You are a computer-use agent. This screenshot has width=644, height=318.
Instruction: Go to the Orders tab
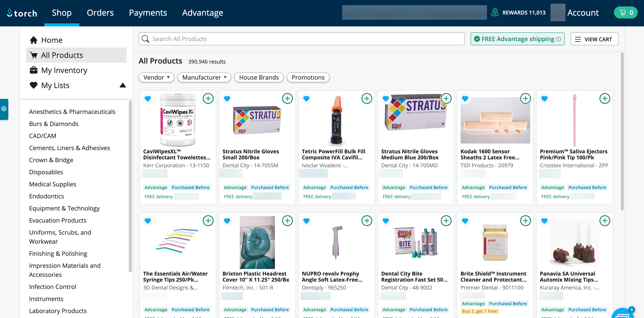click(100, 13)
